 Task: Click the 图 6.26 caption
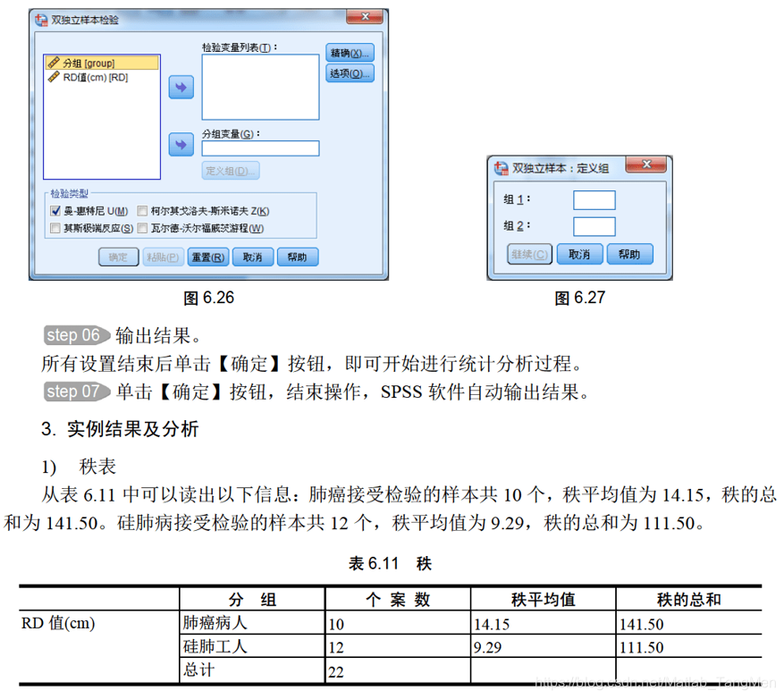coord(208,298)
